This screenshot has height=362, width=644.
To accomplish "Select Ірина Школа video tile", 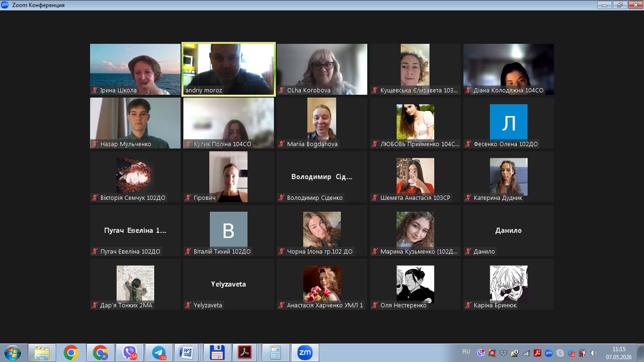I will click(135, 69).
